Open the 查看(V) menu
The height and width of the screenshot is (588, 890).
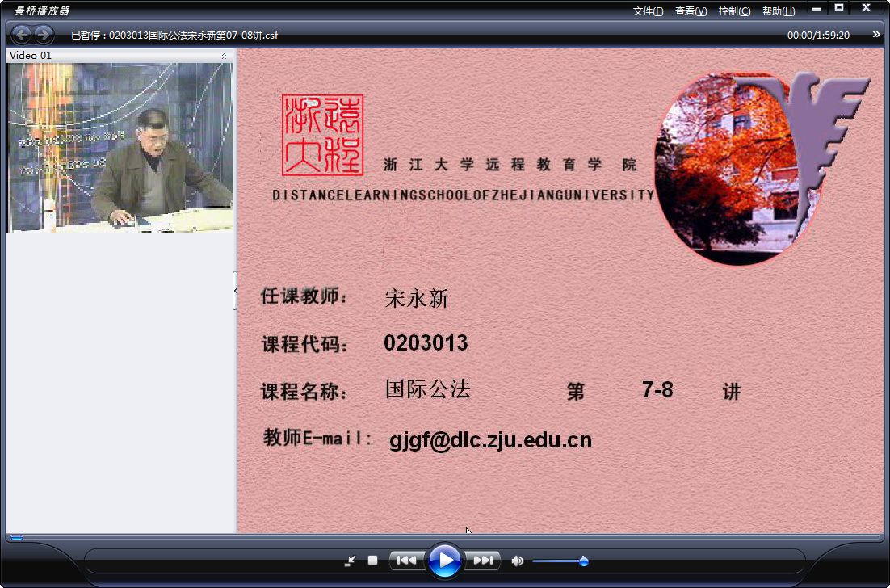[691, 11]
